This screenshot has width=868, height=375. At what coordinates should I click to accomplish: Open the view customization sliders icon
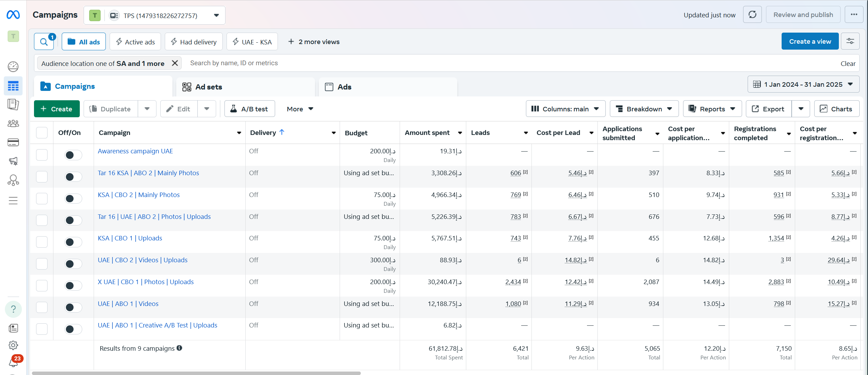pos(850,41)
